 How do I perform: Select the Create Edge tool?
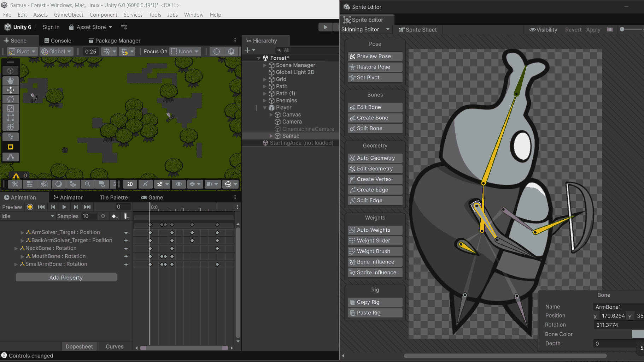[x=375, y=190]
